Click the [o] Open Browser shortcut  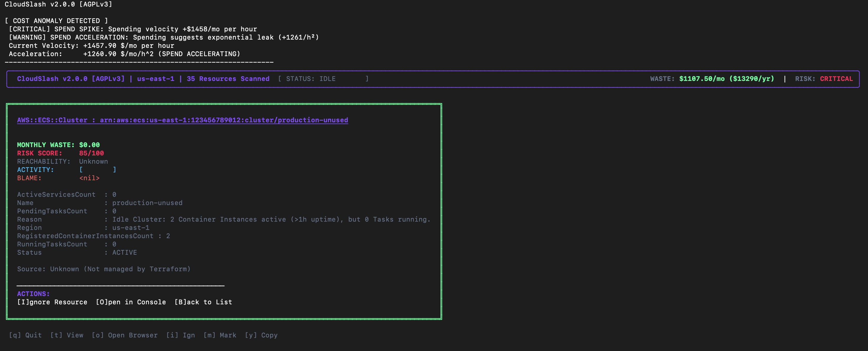tap(125, 335)
